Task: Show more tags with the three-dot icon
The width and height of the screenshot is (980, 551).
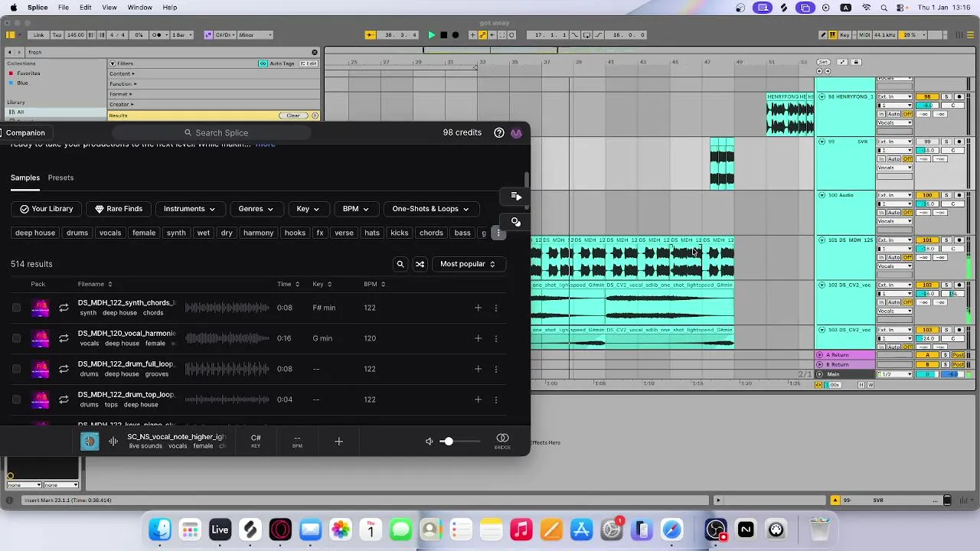Action: pyautogui.click(x=498, y=233)
